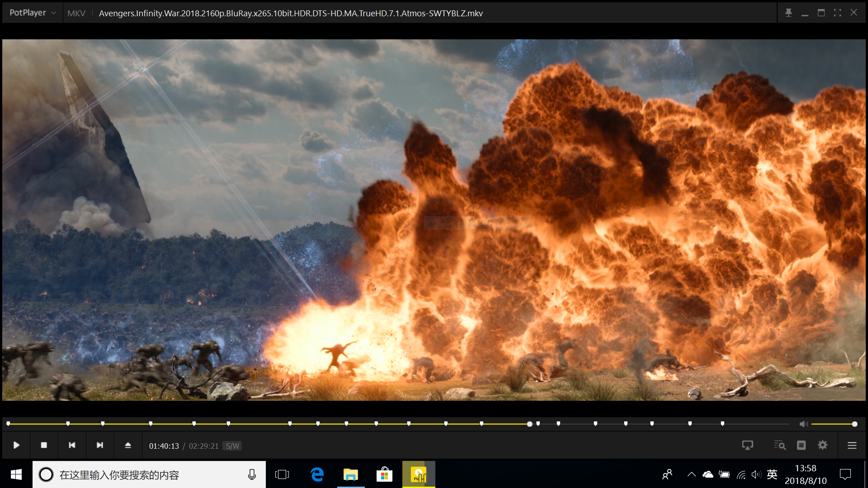
Task: Mute audio with the speaker icon
Action: tap(803, 424)
